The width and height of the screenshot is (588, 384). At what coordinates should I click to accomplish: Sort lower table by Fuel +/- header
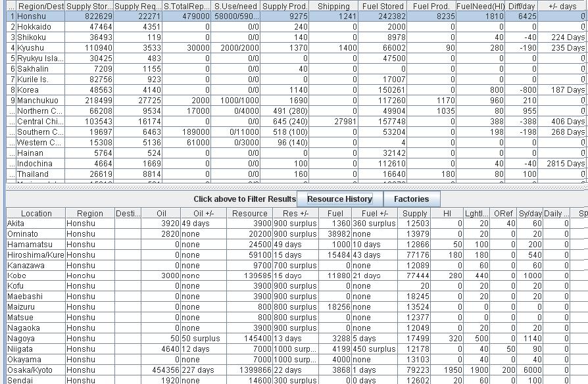point(375,213)
